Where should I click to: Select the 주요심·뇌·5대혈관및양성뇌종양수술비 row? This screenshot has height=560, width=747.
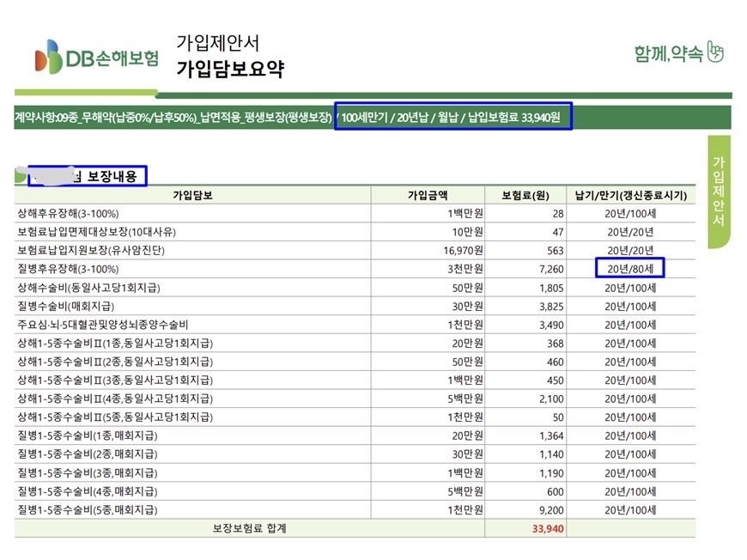pos(102,325)
